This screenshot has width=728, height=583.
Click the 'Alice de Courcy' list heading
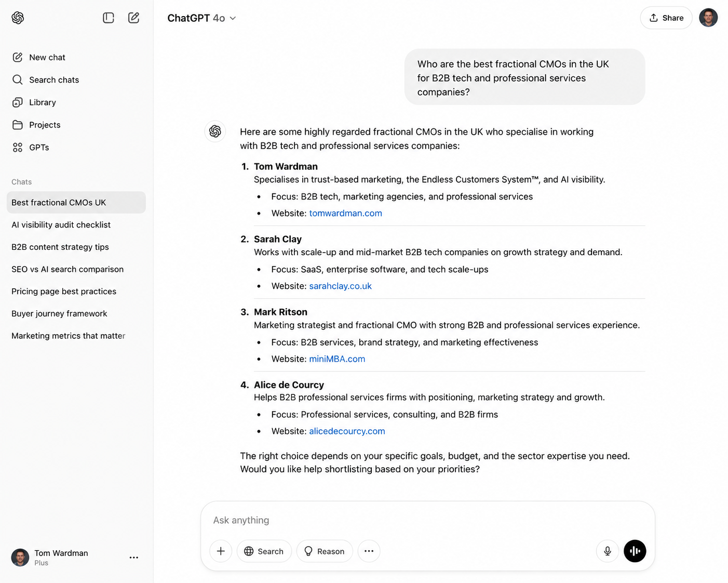click(289, 385)
